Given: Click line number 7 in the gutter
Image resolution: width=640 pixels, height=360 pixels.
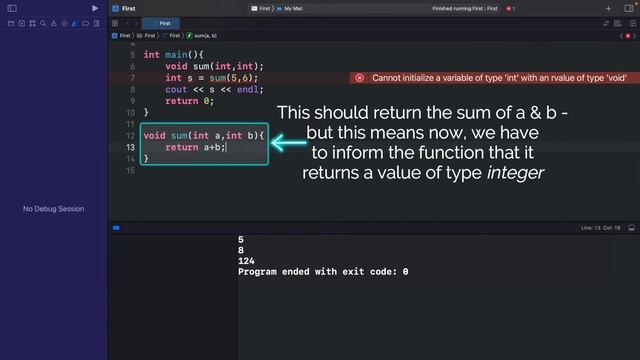Looking at the screenshot, I should pyautogui.click(x=132, y=78).
